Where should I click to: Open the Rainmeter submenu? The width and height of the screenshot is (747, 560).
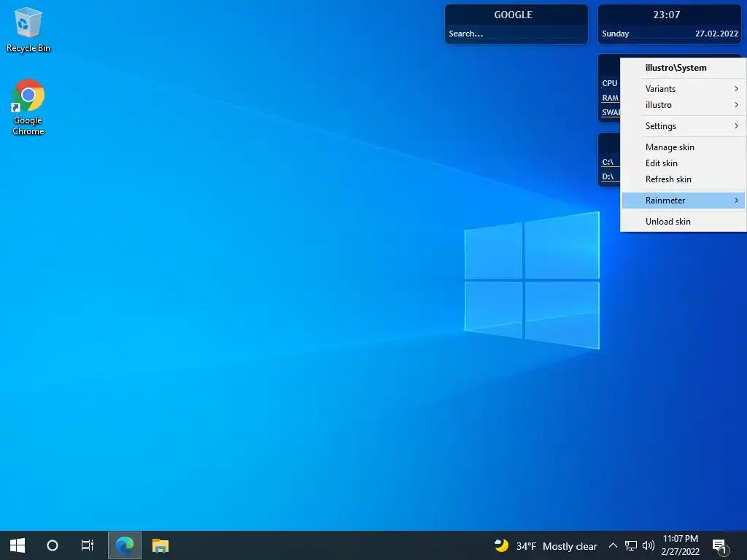point(683,201)
